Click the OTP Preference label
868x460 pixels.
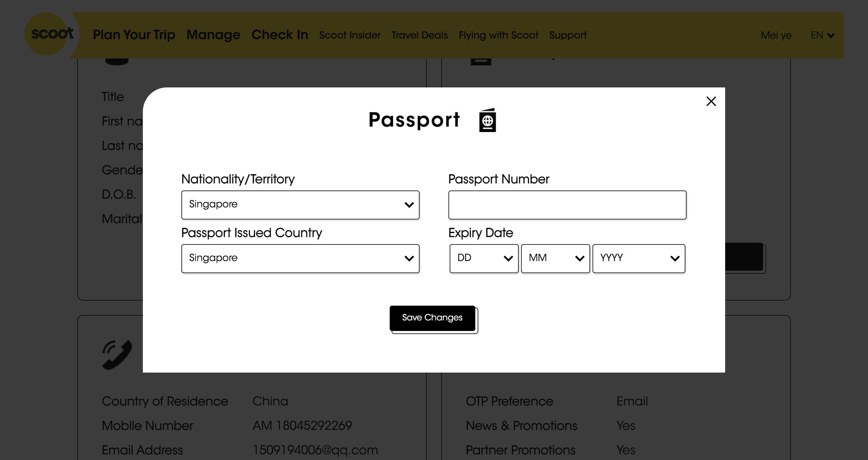(509, 401)
